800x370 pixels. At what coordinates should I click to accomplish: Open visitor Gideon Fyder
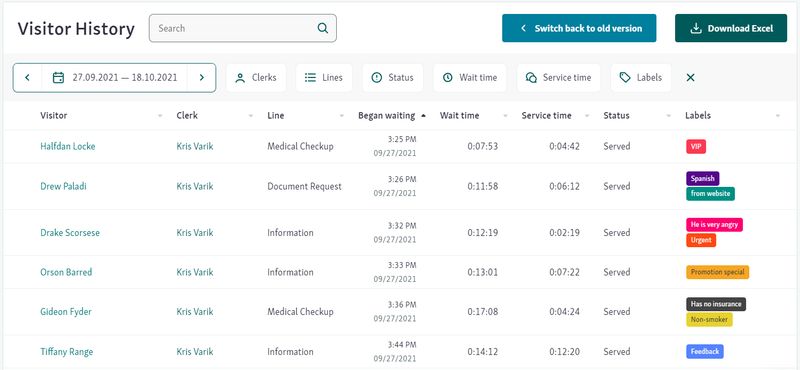(x=66, y=312)
